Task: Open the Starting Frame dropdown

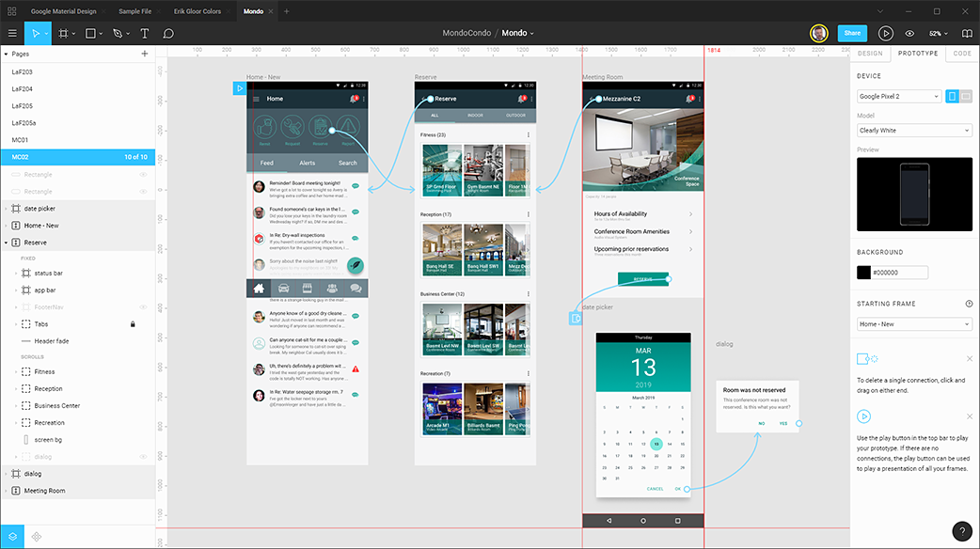Action: pos(913,322)
